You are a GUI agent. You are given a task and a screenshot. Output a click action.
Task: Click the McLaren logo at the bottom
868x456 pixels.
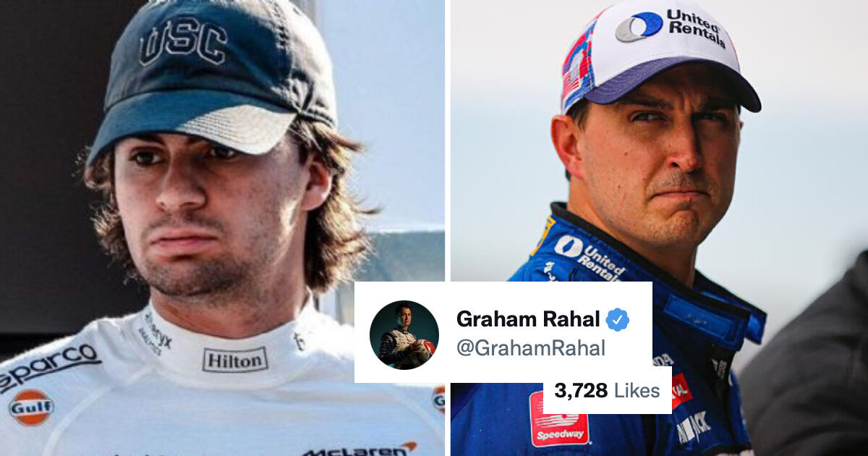pyautogui.click(x=359, y=449)
